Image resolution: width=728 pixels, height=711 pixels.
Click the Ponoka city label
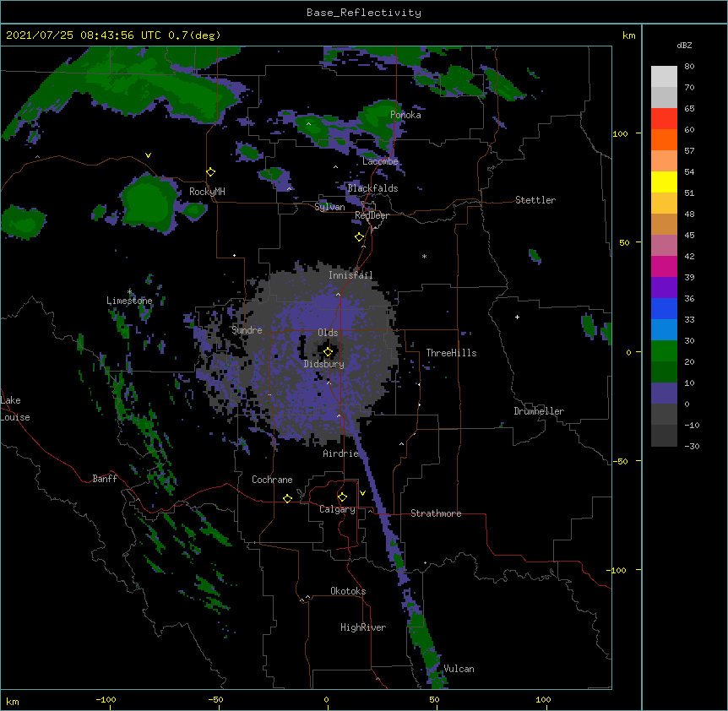405,115
